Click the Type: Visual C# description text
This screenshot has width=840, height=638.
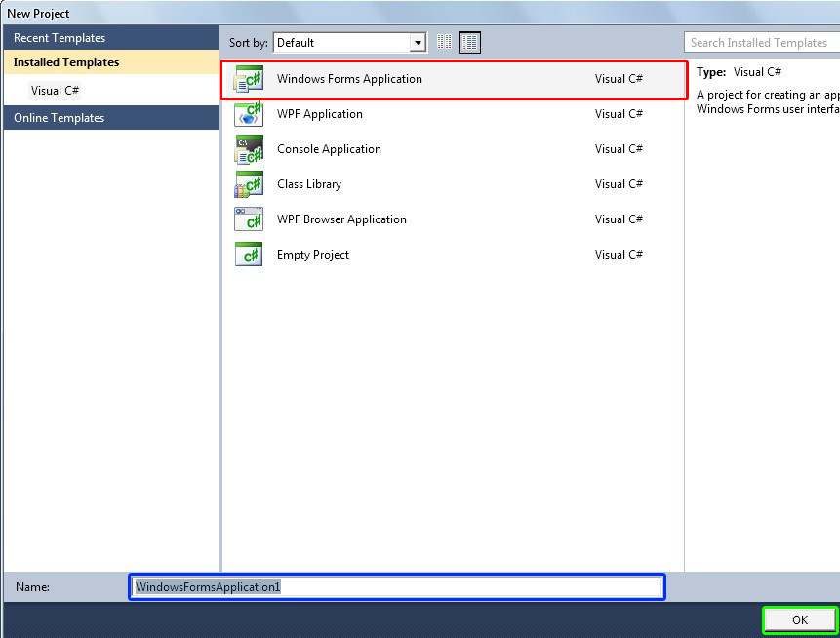tap(739, 72)
